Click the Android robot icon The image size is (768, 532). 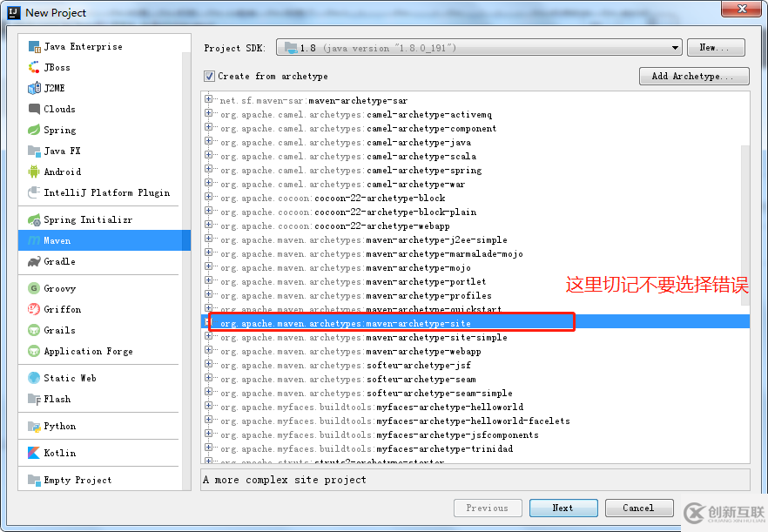(34, 172)
